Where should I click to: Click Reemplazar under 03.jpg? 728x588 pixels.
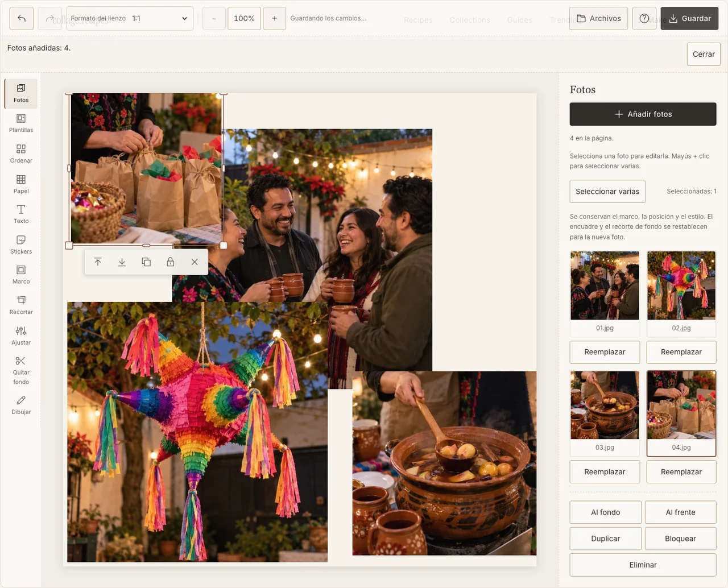pyautogui.click(x=605, y=471)
